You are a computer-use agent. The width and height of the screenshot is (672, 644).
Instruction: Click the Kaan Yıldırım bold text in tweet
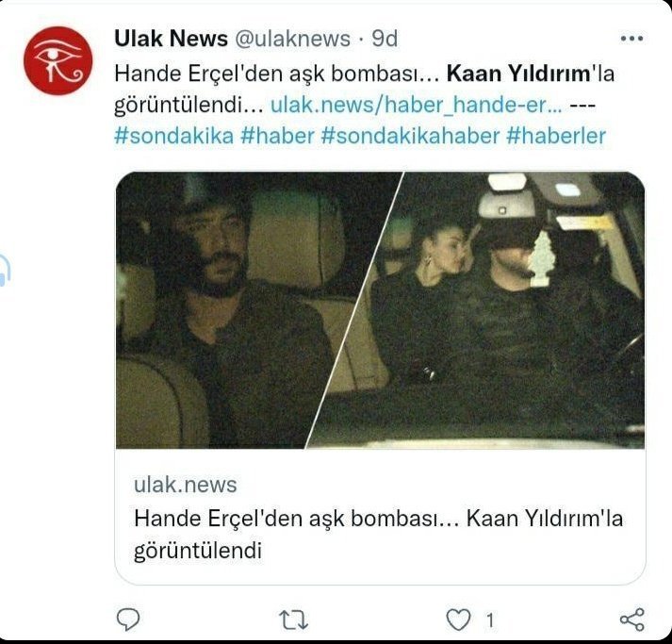pos(518,74)
